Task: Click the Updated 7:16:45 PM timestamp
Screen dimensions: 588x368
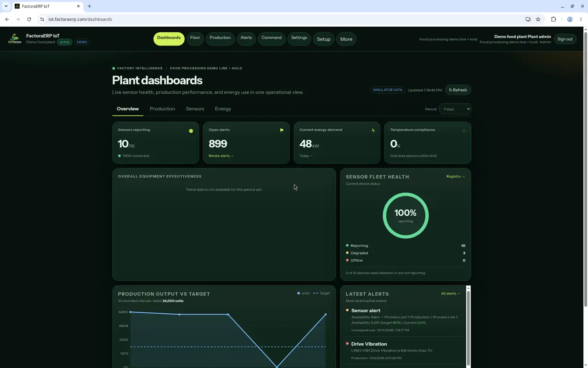Action: tap(425, 90)
